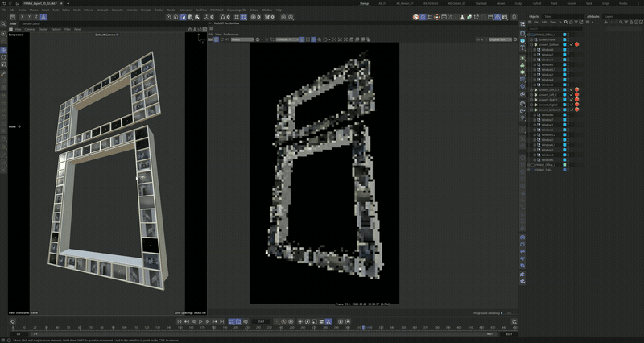Select the Screen_Frame object
This screenshot has width=644, height=343.
(547, 39)
